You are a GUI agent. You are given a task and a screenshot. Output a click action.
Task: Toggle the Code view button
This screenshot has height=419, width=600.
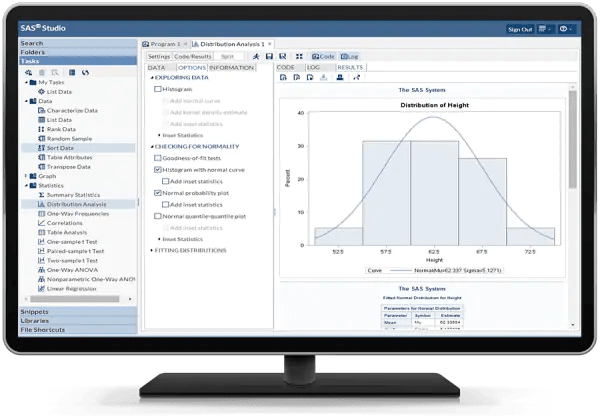tap(323, 56)
